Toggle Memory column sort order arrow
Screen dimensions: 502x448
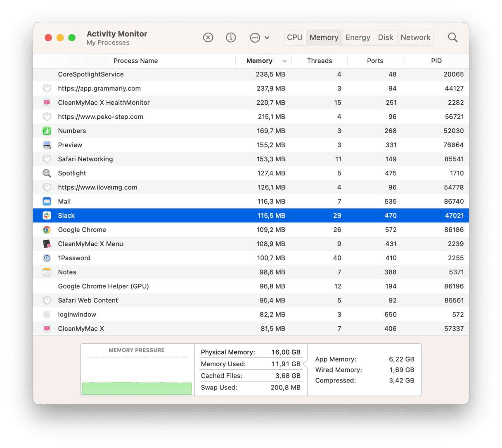[284, 61]
